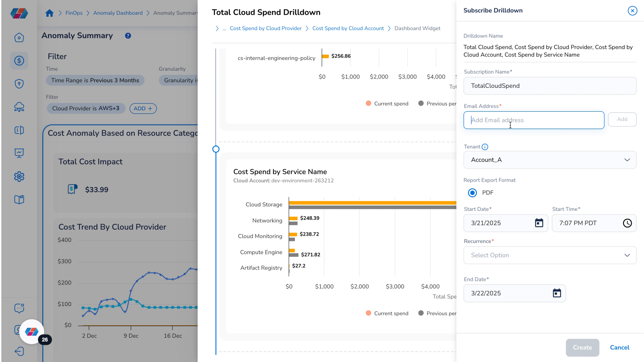Click the ADD + filter button
The width and height of the screenshot is (644, 362).
143,109
